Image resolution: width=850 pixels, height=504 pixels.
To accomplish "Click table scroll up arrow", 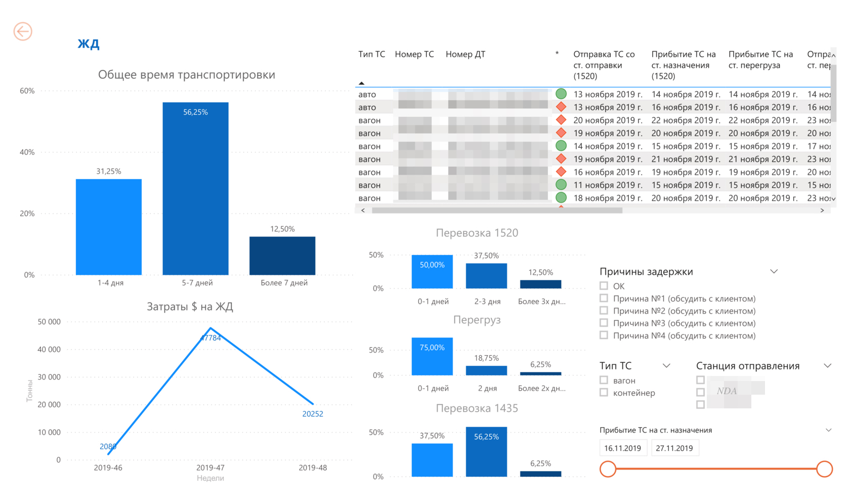I will pyautogui.click(x=833, y=55).
